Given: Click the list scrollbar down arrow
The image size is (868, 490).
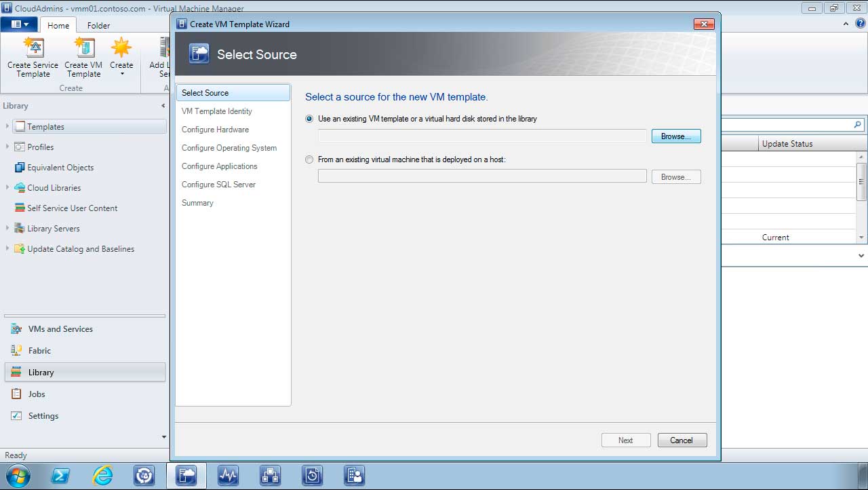Looking at the screenshot, I should pos(862,238).
